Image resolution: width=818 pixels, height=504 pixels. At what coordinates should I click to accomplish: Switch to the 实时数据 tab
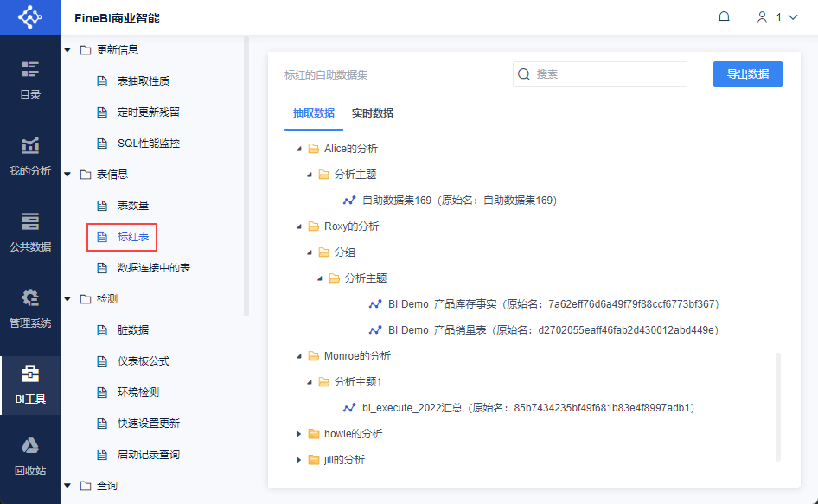click(x=373, y=113)
